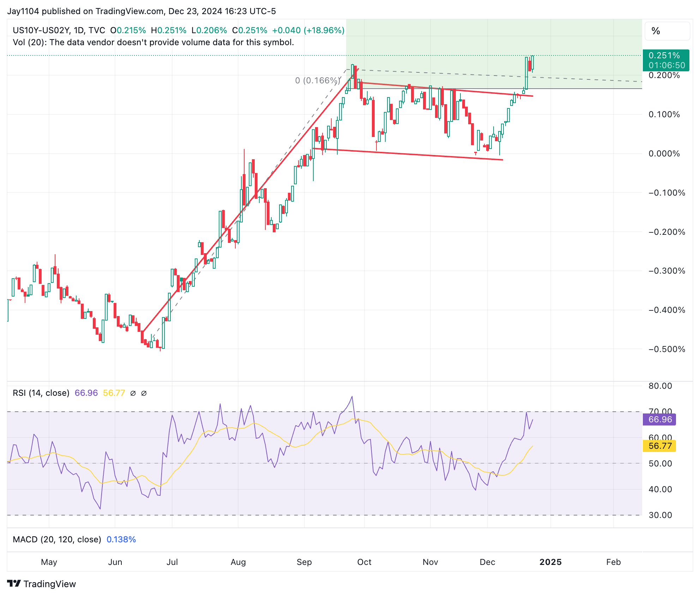Screen dimensions: 700x596
Task: Click the −0.300% price axis label
Action: (x=667, y=271)
